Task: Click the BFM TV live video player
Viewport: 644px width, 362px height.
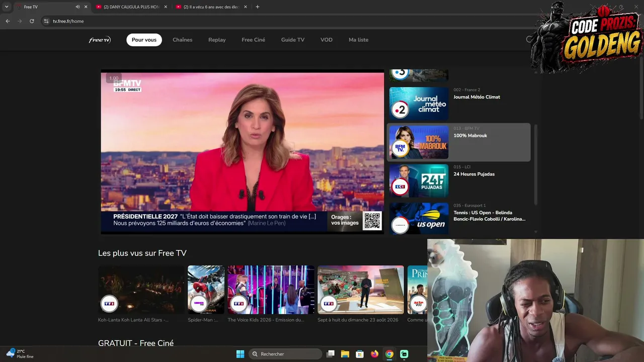Action: (242, 152)
